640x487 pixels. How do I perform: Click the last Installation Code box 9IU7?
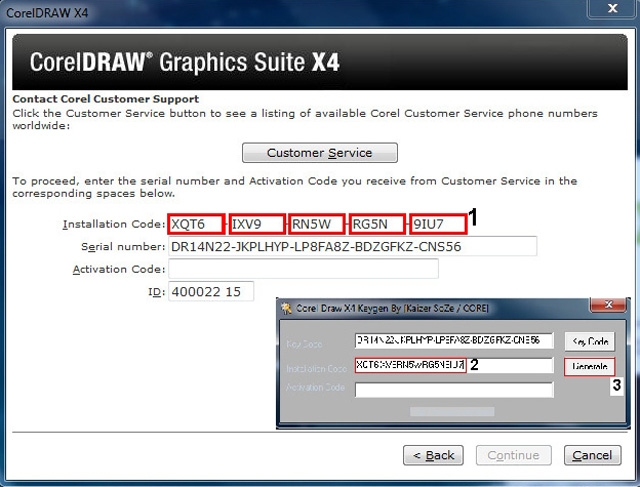[438, 224]
